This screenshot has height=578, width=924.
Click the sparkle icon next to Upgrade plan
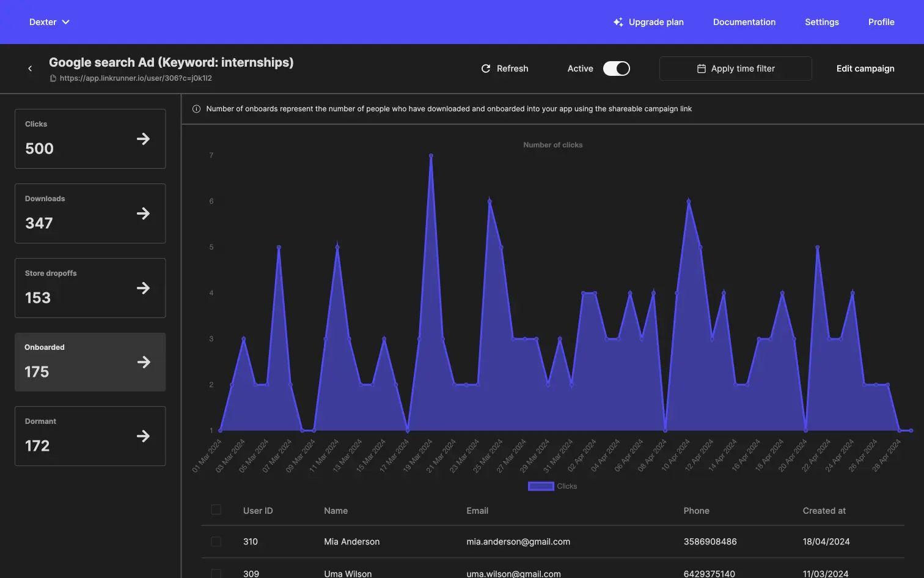618,22
